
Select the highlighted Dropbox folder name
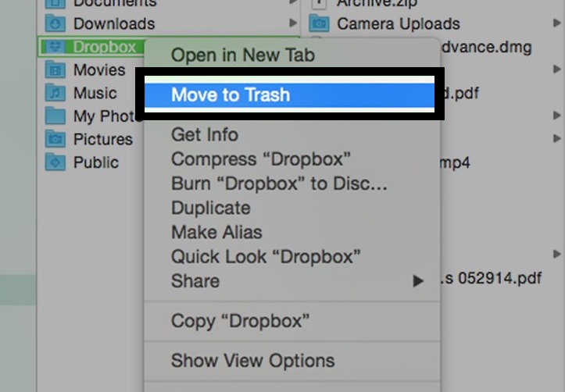[x=105, y=47]
